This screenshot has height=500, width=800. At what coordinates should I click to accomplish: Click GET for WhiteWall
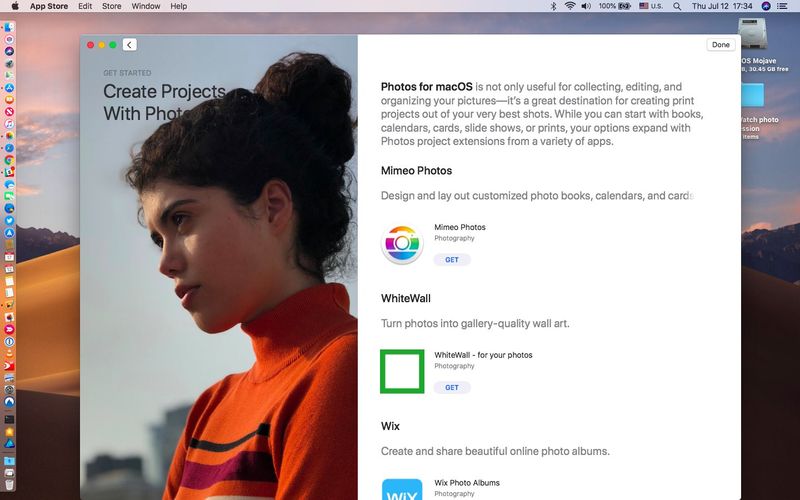click(x=452, y=387)
